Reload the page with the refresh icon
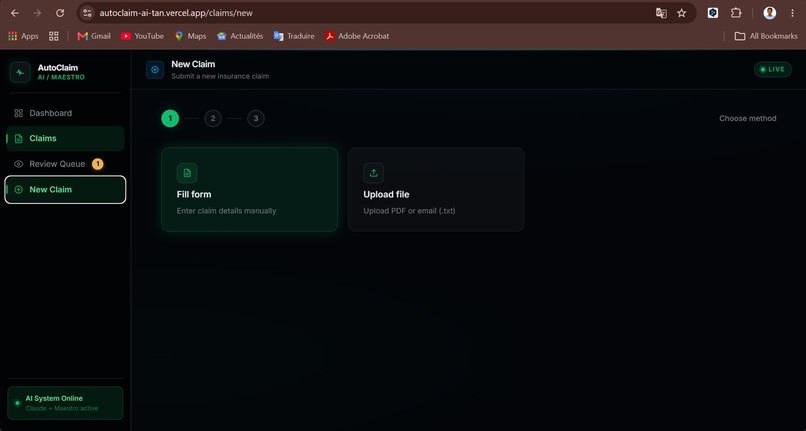Viewport: 806px width, 431px height. pos(60,13)
